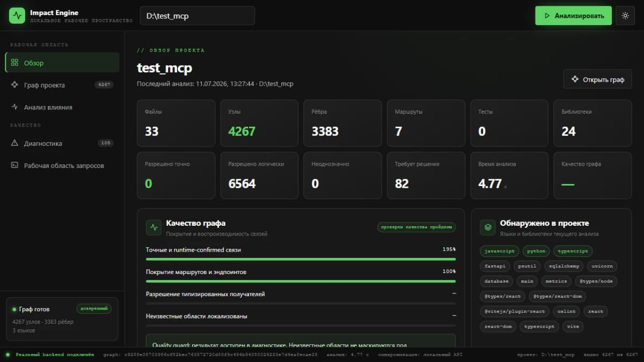Go to Анализ влияния
644x362 pixels.
(x=62, y=107)
